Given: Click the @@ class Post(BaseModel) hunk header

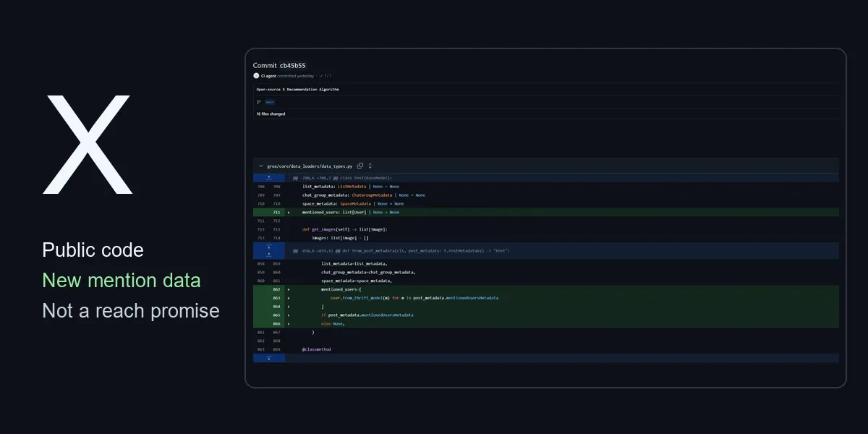Looking at the screenshot, I should (x=341, y=177).
